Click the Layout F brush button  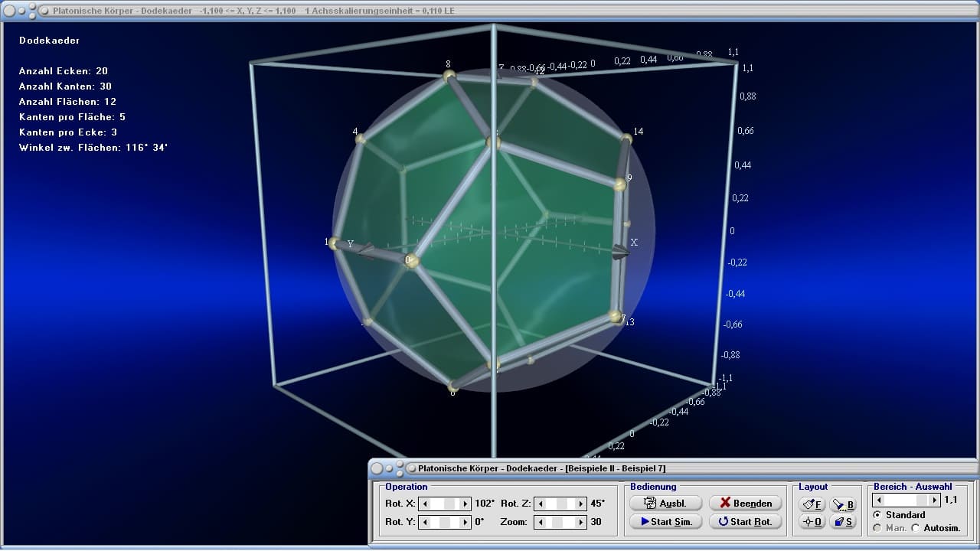[x=813, y=505]
